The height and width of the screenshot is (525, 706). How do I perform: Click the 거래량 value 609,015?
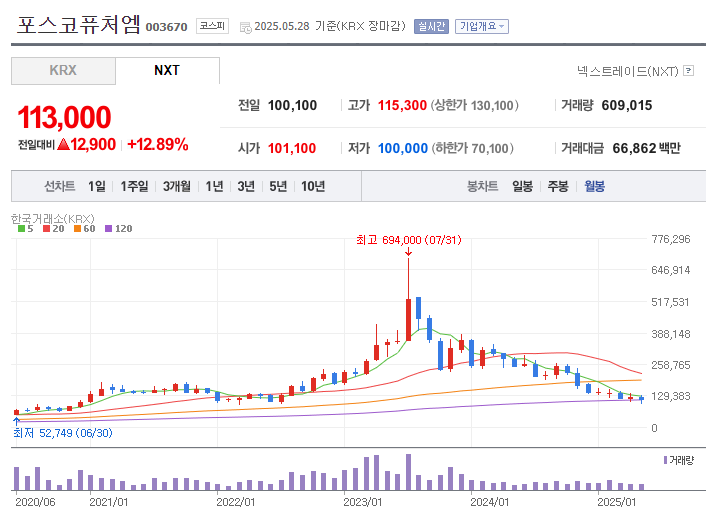[627, 105]
